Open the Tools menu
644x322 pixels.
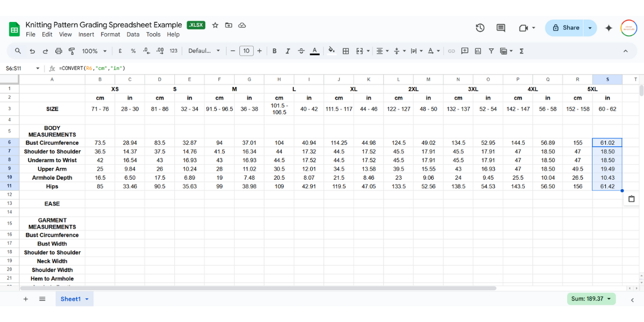[153, 34]
